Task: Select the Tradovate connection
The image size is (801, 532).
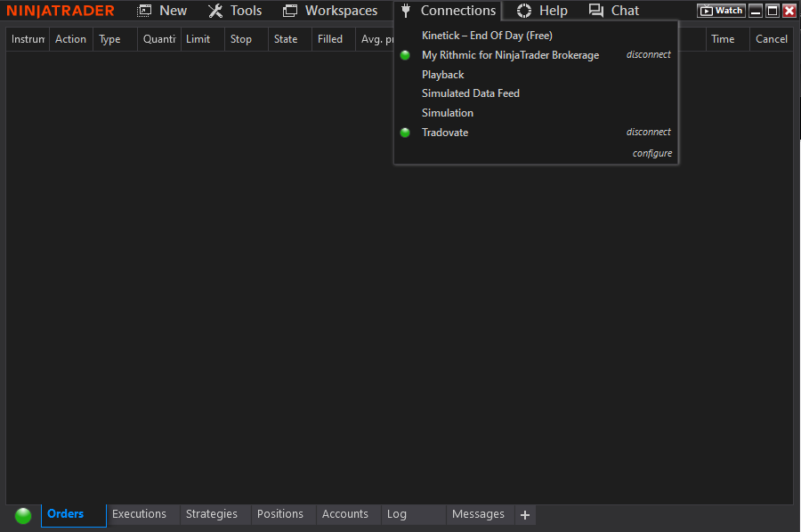Action: 445,133
